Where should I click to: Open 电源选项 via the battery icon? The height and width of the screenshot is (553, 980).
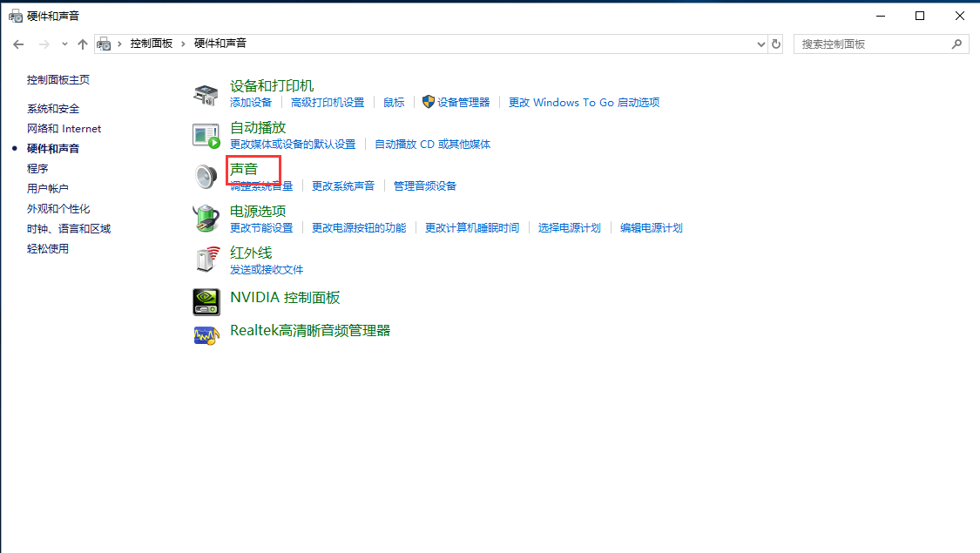pyautogui.click(x=206, y=218)
